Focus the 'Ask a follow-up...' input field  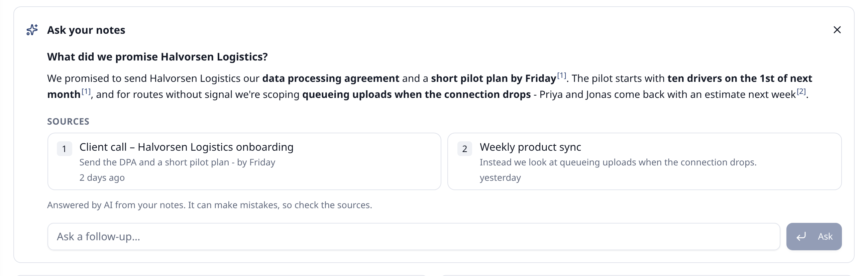point(414,237)
